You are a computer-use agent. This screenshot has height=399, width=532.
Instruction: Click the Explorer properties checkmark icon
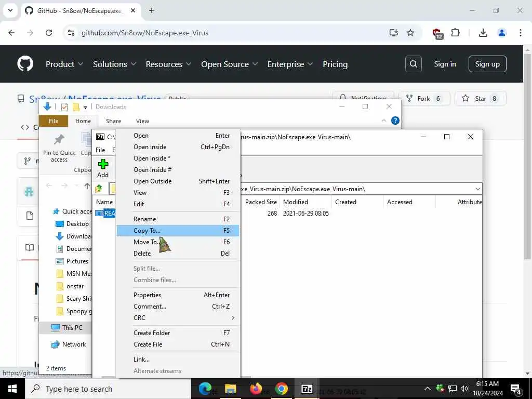tap(64, 107)
